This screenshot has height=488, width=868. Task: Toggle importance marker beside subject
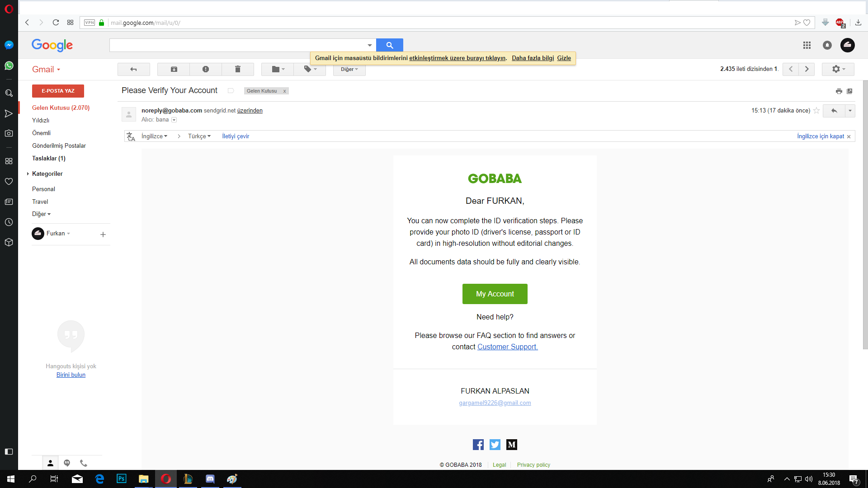[x=231, y=91]
